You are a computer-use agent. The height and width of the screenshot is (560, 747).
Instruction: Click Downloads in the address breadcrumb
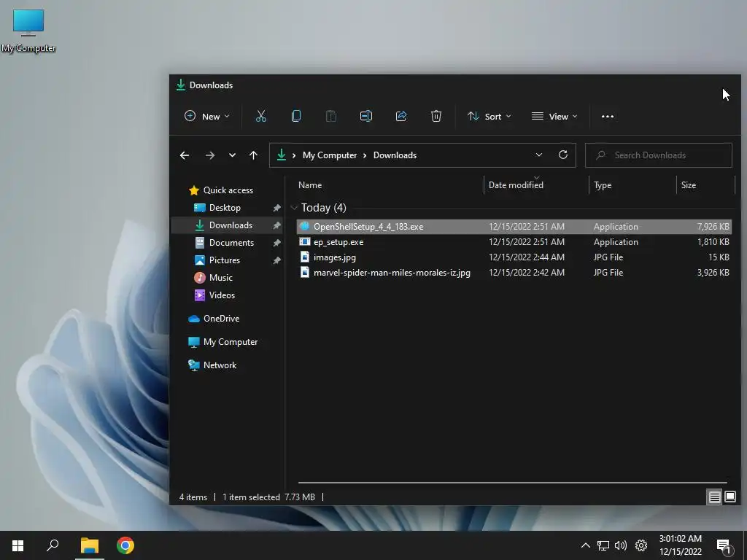click(395, 155)
